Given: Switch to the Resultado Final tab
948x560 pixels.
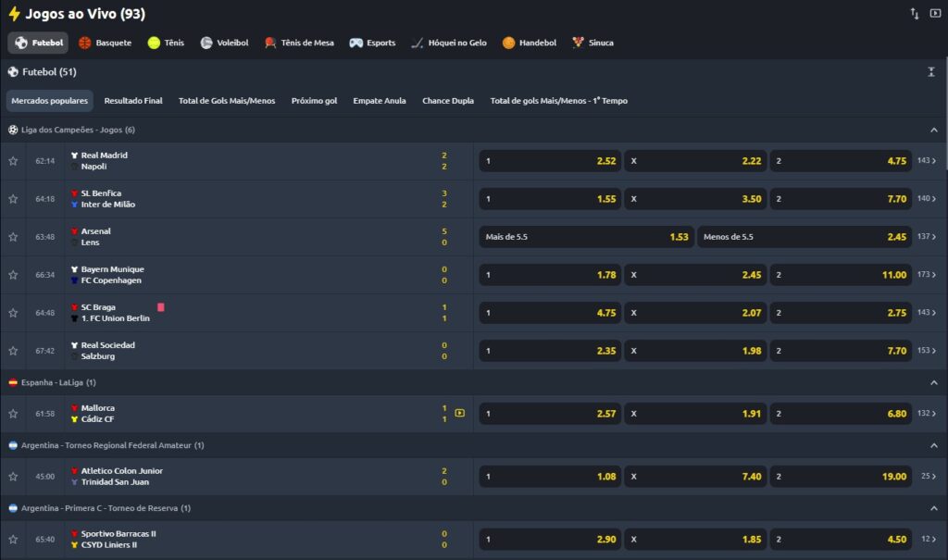Looking at the screenshot, I should point(133,101).
